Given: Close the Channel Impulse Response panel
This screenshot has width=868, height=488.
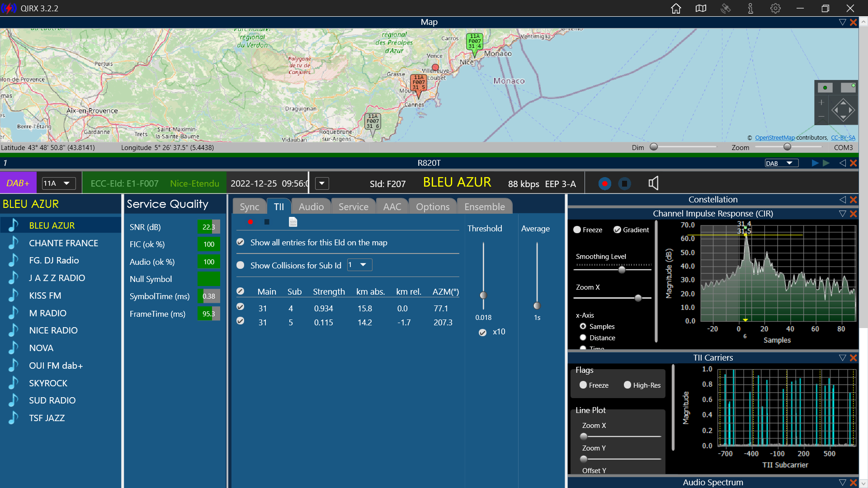Looking at the screenshot, I should (854, 214).
